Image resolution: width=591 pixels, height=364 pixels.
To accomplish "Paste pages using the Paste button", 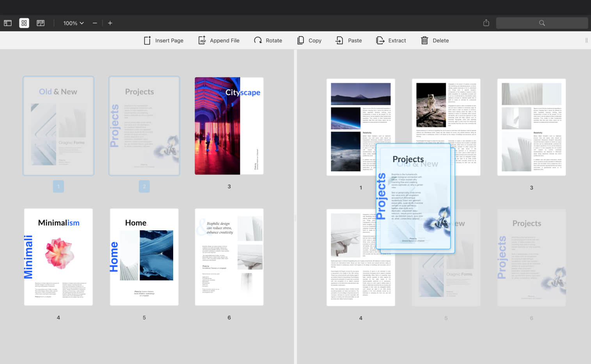I will pos(349,41).
